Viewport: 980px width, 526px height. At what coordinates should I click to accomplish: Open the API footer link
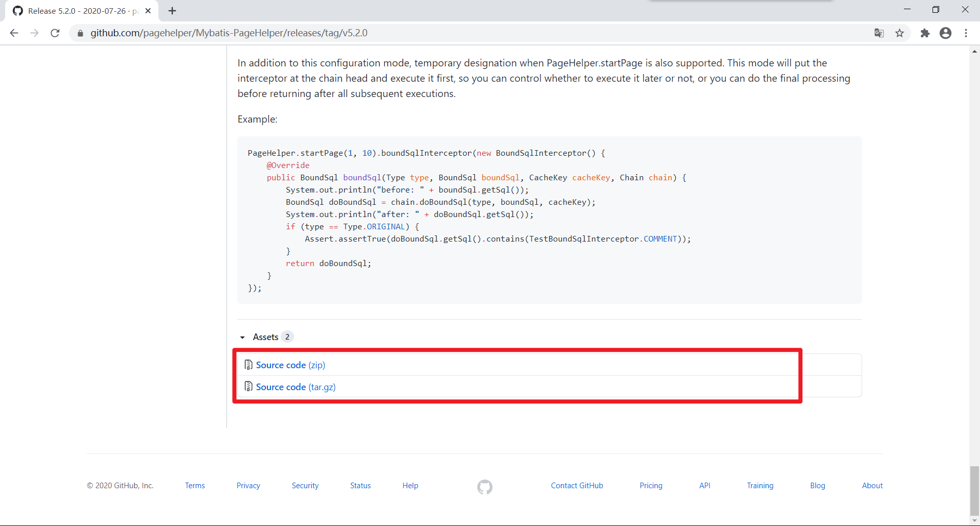(x=705, y=486)
